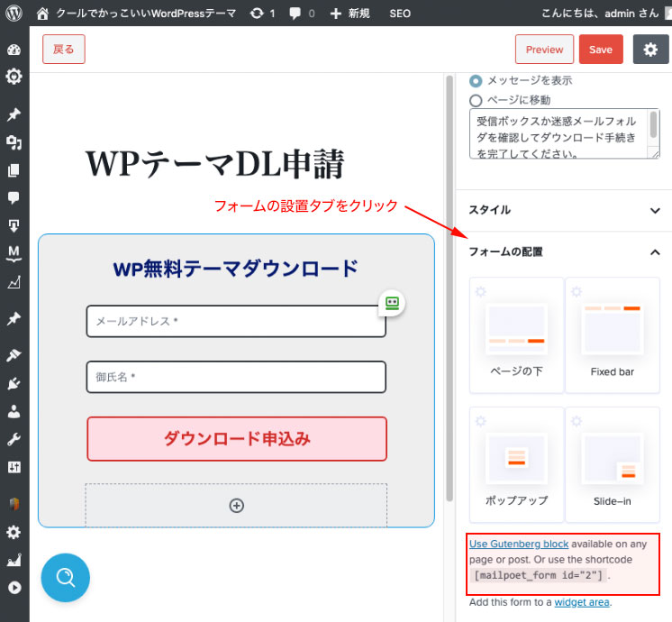Select ページに移動 radio option

pos(476,100)
